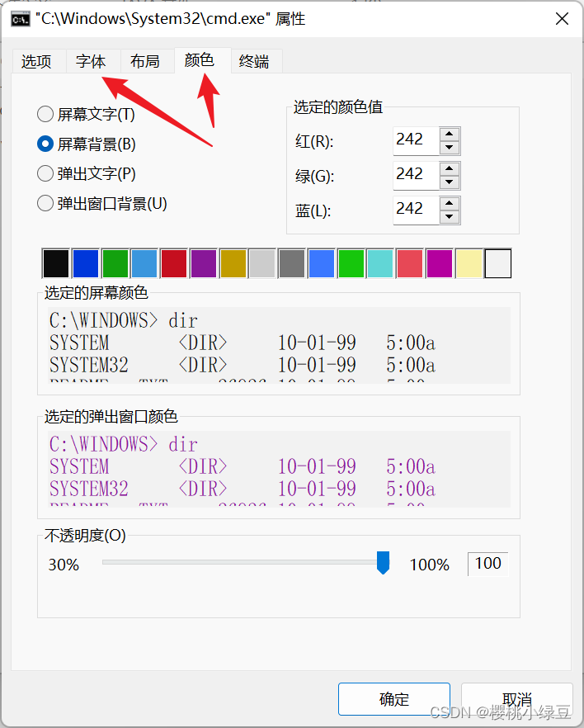Pick the light red color swatch
This screenshot has height=728, width=584.
[410, 263]
